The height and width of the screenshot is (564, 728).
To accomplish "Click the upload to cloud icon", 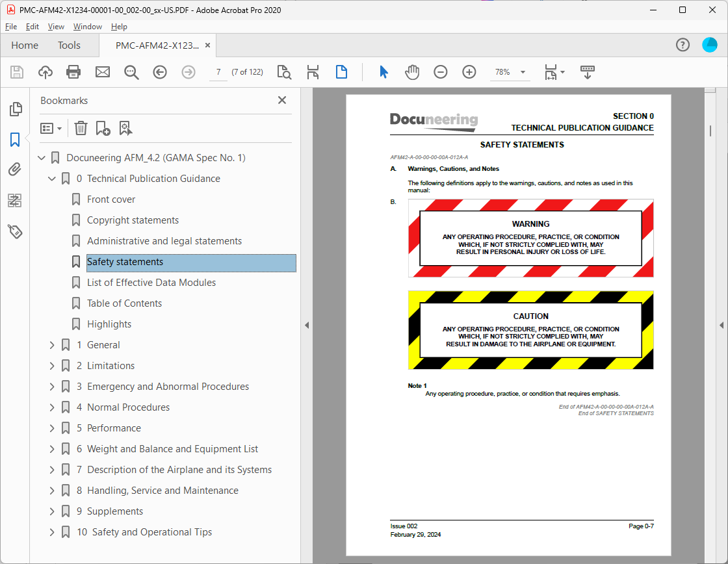I will [x=45, y=72].
